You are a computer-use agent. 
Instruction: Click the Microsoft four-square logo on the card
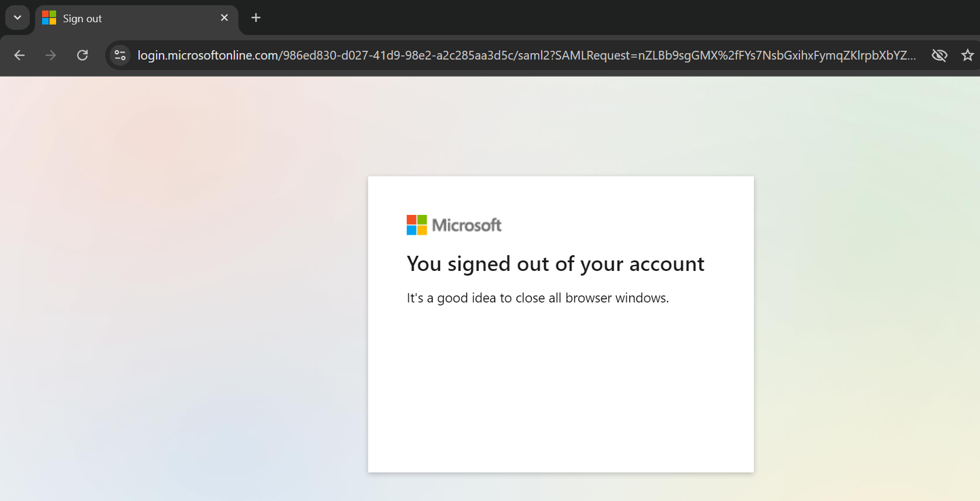(x=417, y=225)
